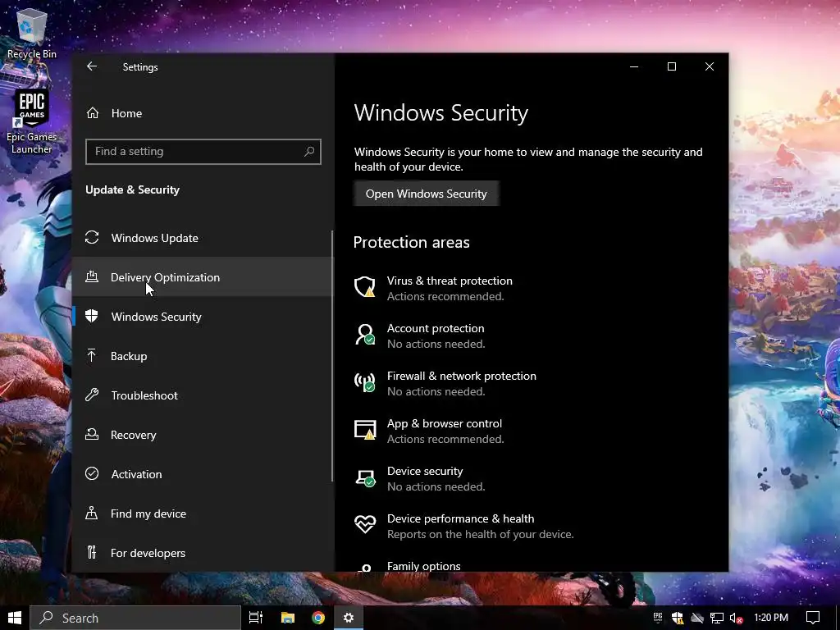Open Recovery settings
Image resolution: width=840 pixels, height=630 pixels.
click(203, 435)
